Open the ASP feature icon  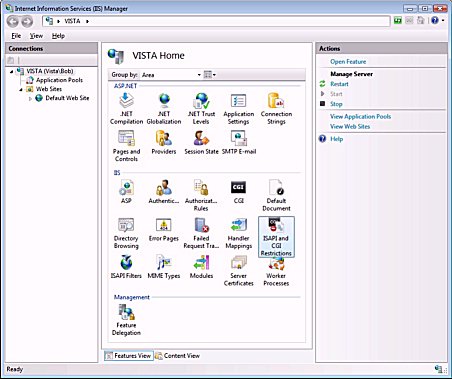126,192
